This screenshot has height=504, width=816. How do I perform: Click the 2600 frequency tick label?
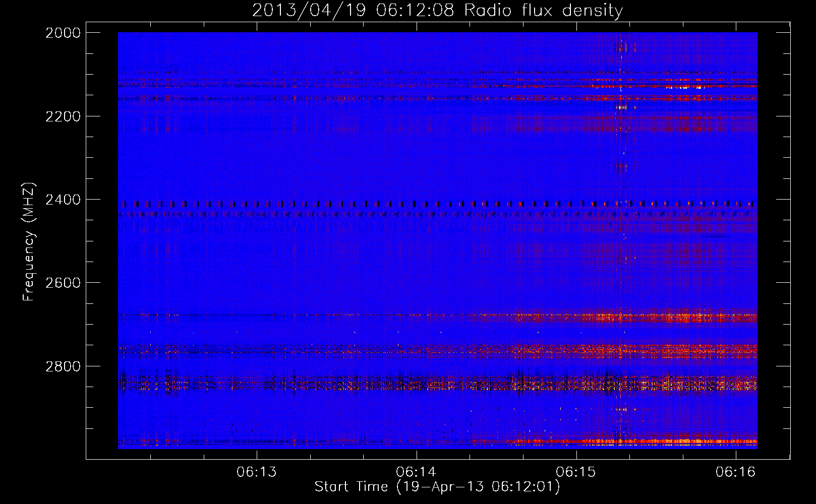pyautogui.click(x=63, y=283)
